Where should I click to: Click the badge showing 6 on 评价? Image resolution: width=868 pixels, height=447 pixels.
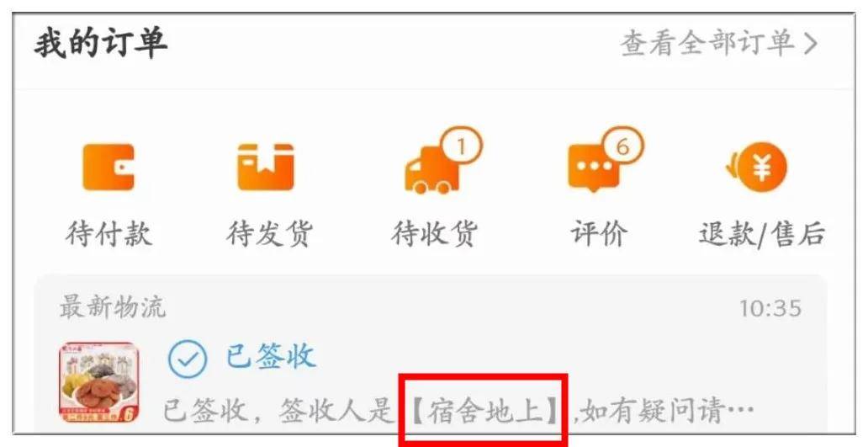pos(622,147)
